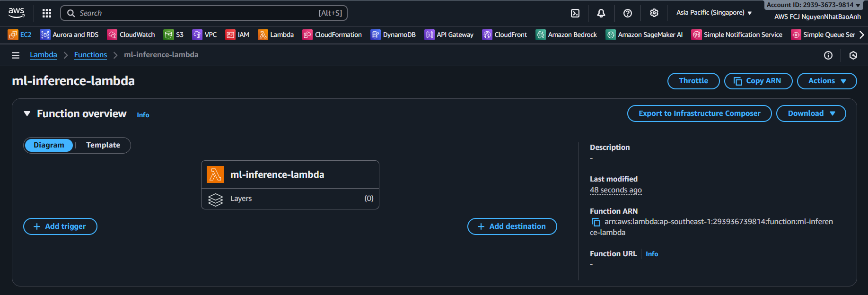This screenshot has height=295, width=868.
Task: Open CloudWatch shortcut
Action: coord(131,35)
